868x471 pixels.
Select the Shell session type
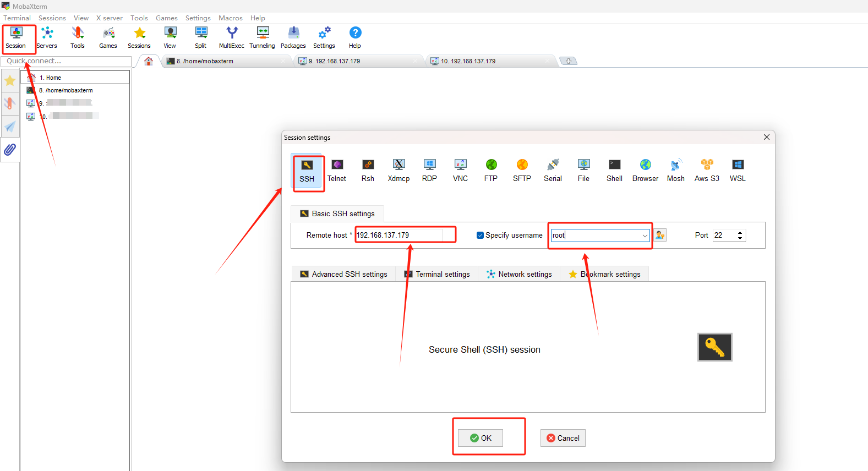(x=614, y=171)
